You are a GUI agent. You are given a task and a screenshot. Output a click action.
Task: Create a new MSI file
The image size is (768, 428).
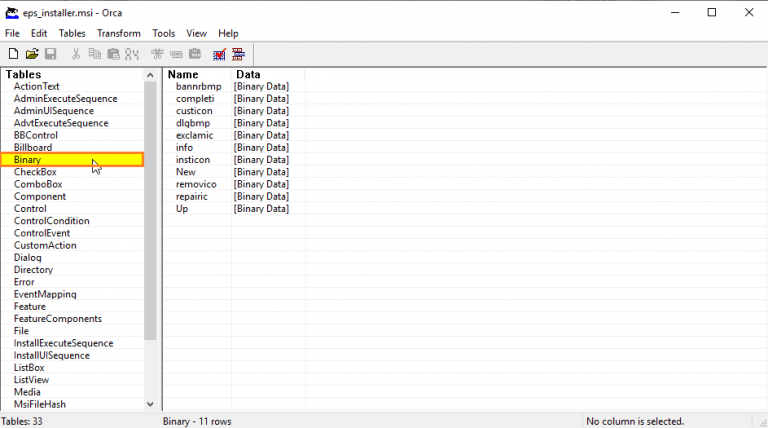pyautogui.click(x=13, y=54)
